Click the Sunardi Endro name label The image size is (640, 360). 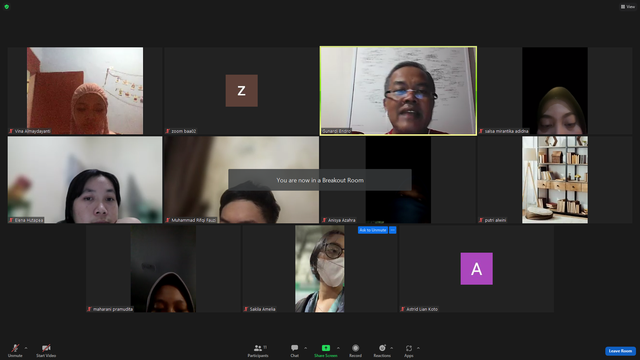tap(336, 131)
